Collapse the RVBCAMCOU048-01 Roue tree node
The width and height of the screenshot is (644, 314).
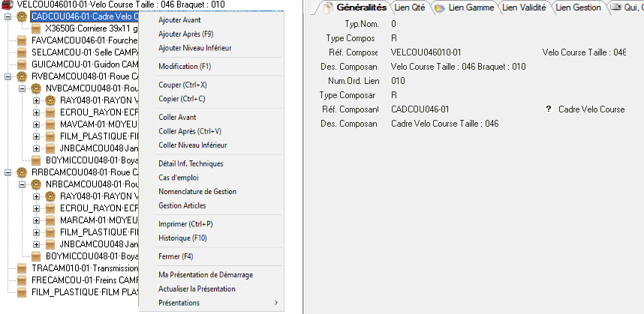pyautogui.click(x=8, y=76)
